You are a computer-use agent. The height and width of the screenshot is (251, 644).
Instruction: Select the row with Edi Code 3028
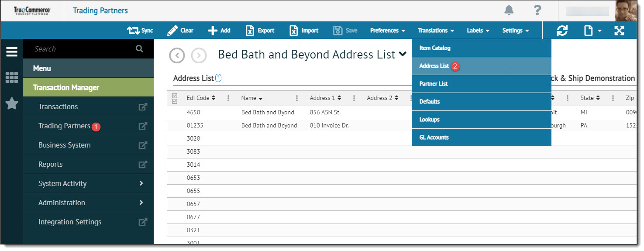[401, 138]
